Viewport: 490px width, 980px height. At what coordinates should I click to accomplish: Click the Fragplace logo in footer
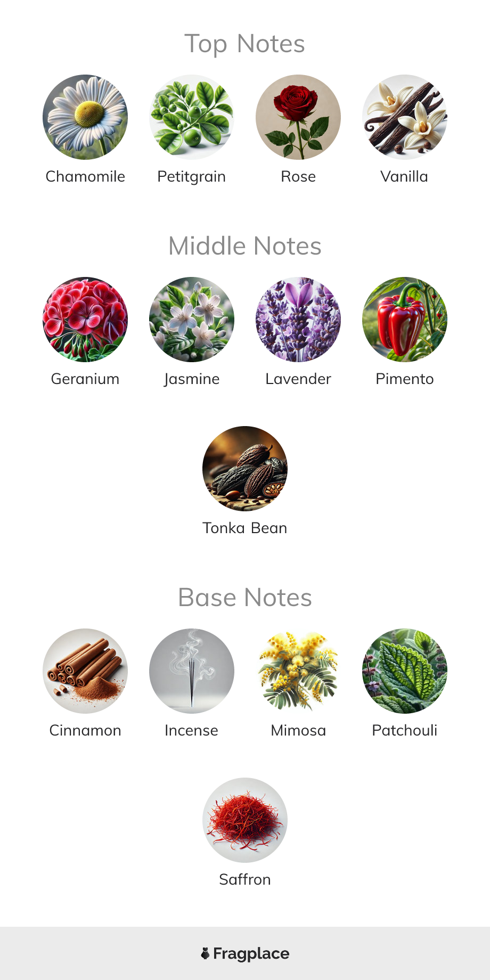coord(245,953)
